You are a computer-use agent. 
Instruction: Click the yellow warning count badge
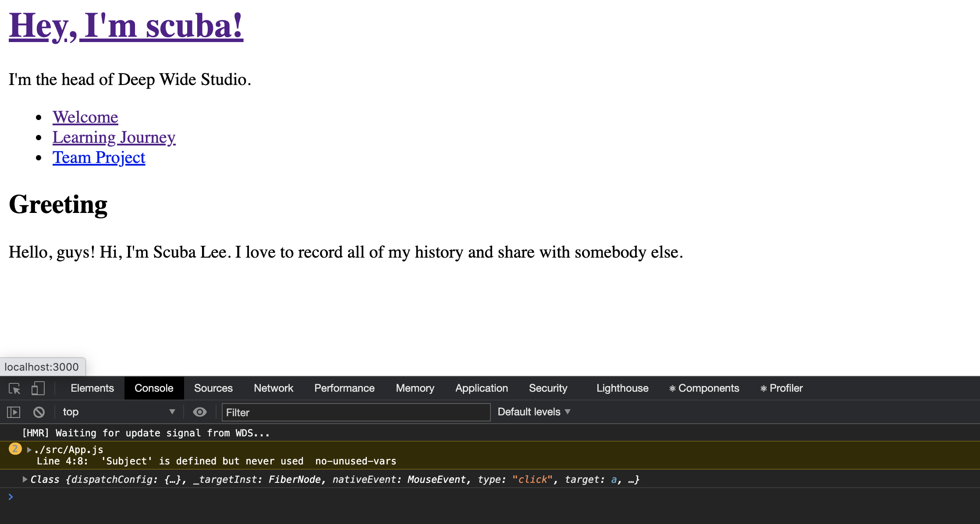coord(15,449)
